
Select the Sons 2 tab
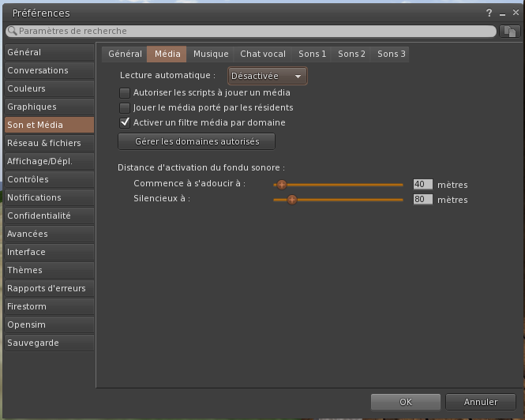coord(351,54)
